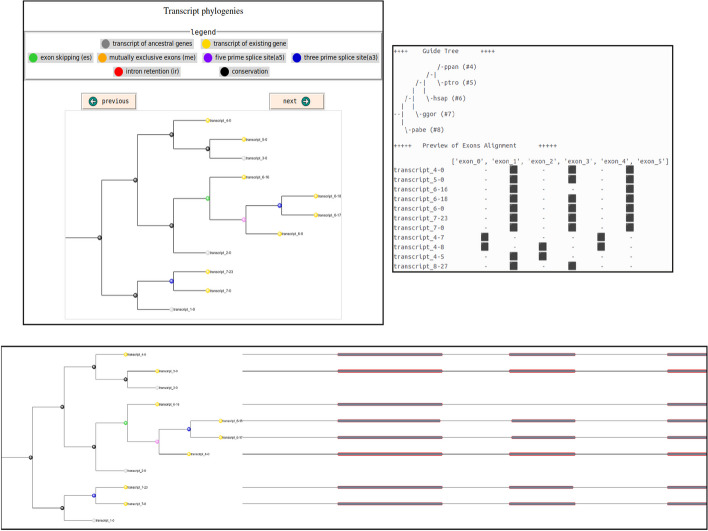
Task: Click the next button's right arrow icon
Action: [x=306, y=101]
